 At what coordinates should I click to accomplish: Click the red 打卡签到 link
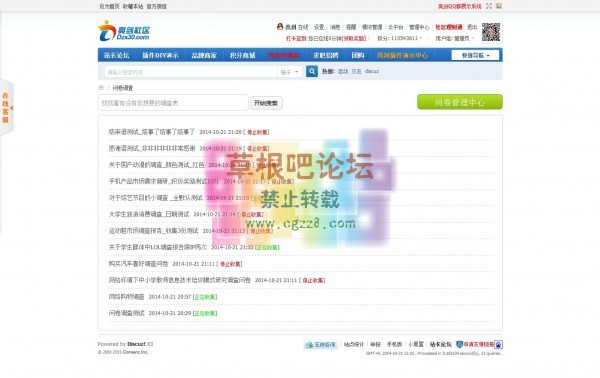pos(296,38)
